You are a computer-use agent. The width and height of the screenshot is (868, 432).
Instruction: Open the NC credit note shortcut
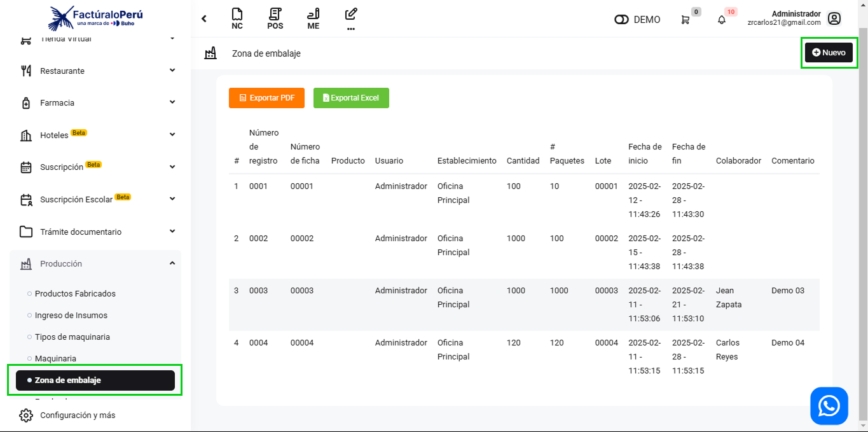[x=237, y=18]
